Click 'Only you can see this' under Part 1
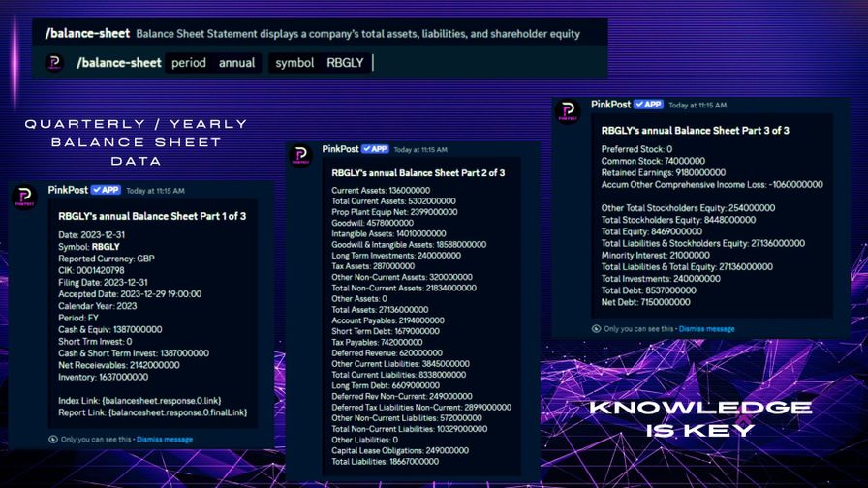This screenshot has height=488, width=868. 96,440
